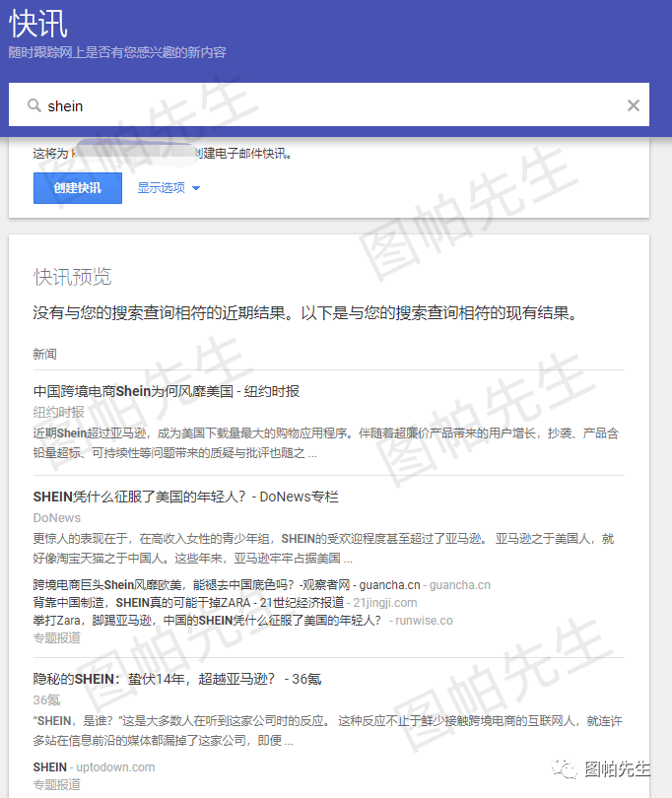This screenshot has height=798, width=672.
Task: Click 专题报道 under the DoNews result
Action: (x=57, y=637)
